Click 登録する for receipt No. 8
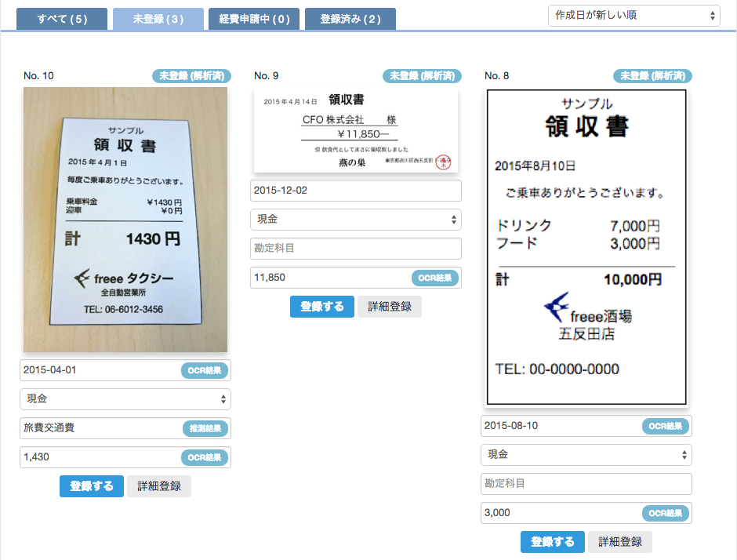This screenshot has width=737, height=560. pyautogui.click(x=553, y=542)
